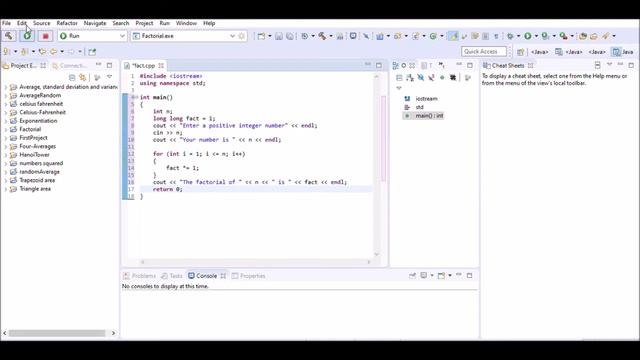Click the green Run toolbar icon right of the debug icon
The height and width of the screenshot is (360, 640).
pos(527,36)
